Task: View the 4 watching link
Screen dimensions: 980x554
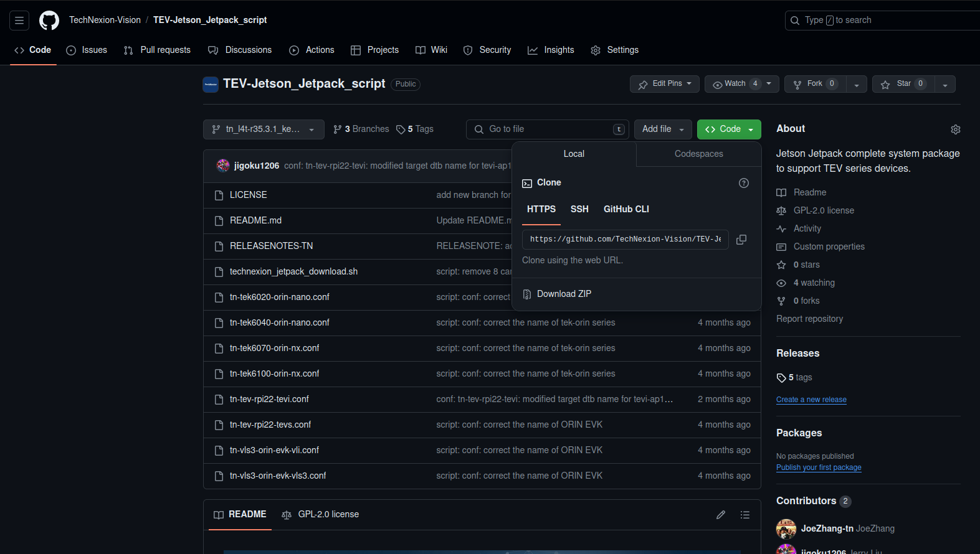Action: click(x=806, y=283)
